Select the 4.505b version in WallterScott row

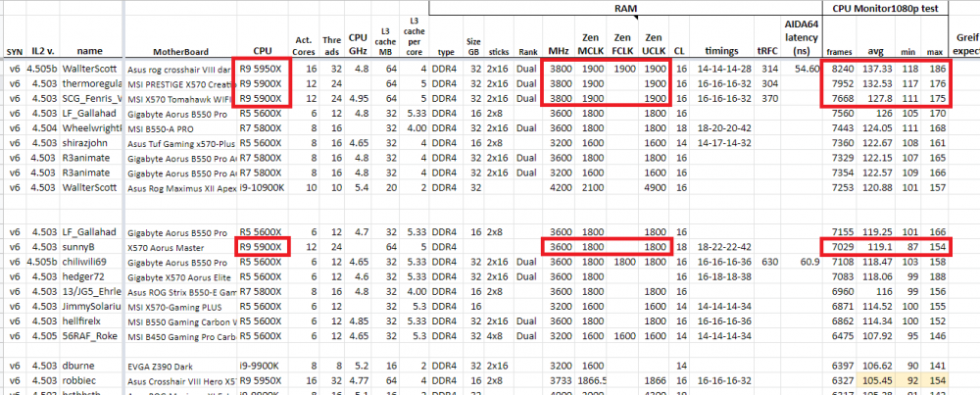[42, 69]
